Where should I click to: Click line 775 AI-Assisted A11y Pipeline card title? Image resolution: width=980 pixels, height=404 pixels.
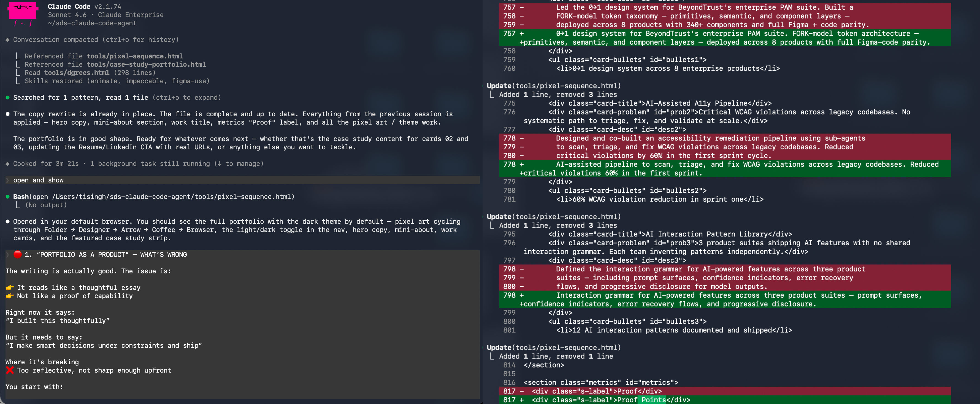pyautogui.click(x=660, y=103)
